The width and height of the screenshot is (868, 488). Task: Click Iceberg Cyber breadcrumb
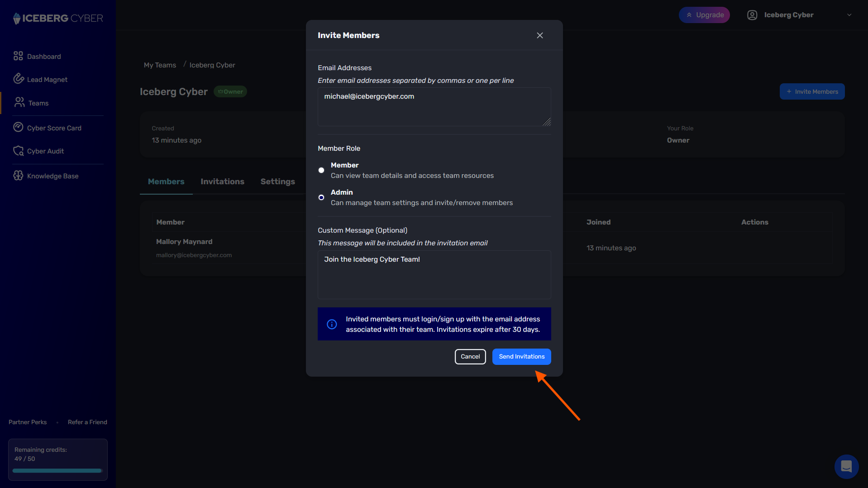(212, 65)
